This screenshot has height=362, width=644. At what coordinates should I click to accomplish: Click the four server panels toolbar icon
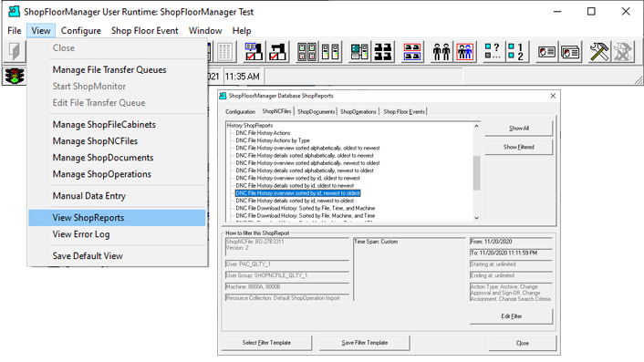point(306,52)
